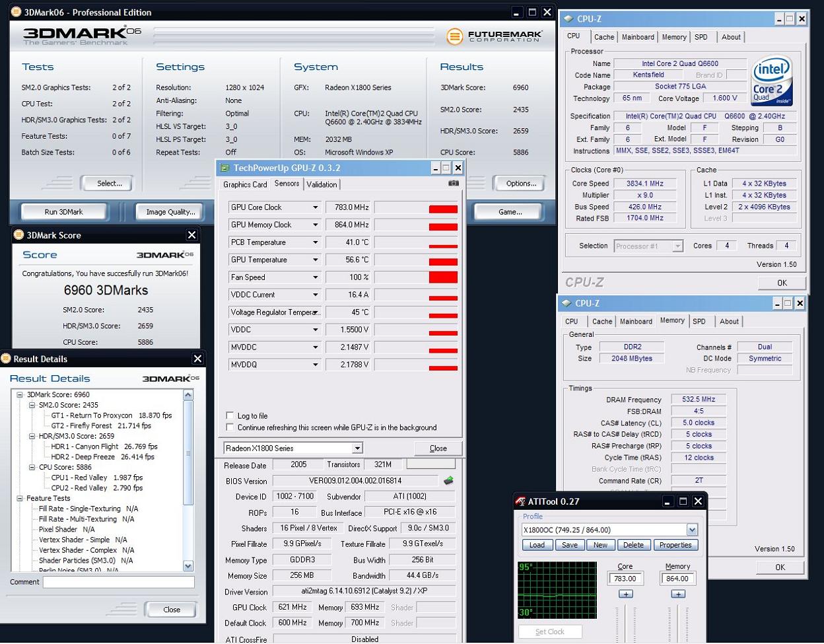Click Result Details scrollbar down arrow
Image resolution: width=824 pixels, height=644 pixels.
[x=188, y=566]
